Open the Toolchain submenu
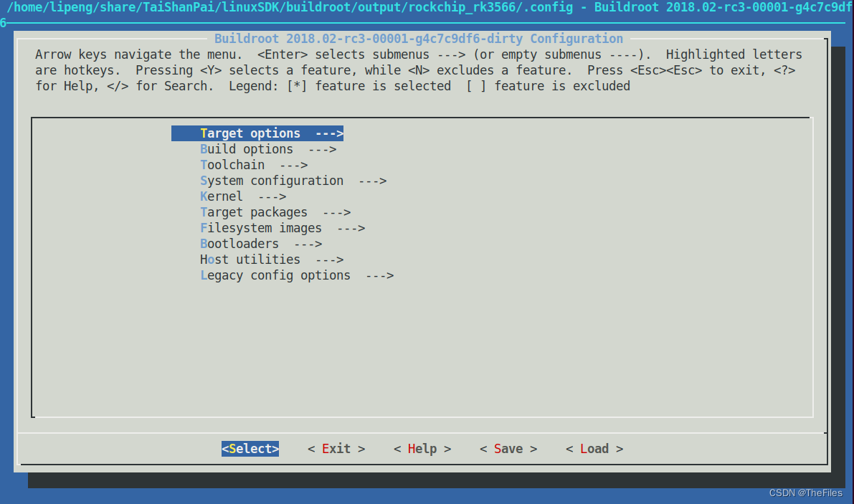The height and width of the screenshot is (504, 854). tap(254, 165)
